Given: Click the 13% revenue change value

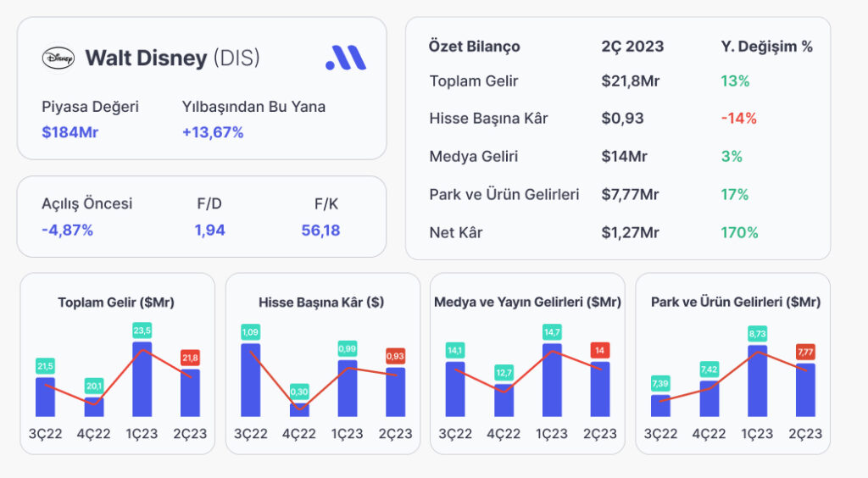Looking at the screenshot, I should click(x=735, y=81).
